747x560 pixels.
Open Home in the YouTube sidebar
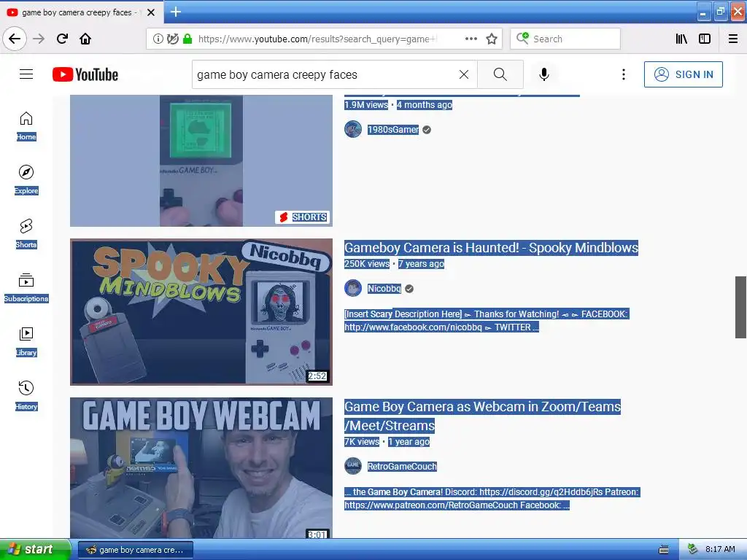click(26, 126)
